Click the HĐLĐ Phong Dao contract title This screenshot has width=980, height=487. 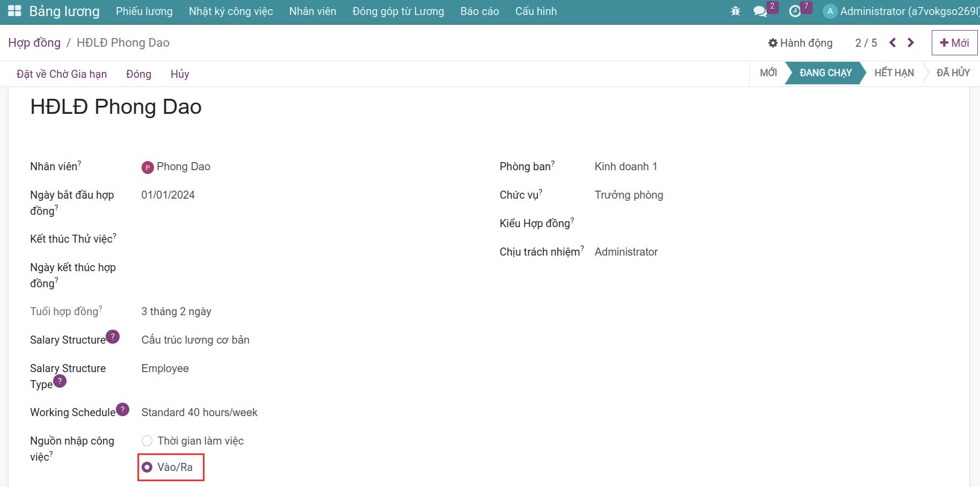(x=116, y=107)
